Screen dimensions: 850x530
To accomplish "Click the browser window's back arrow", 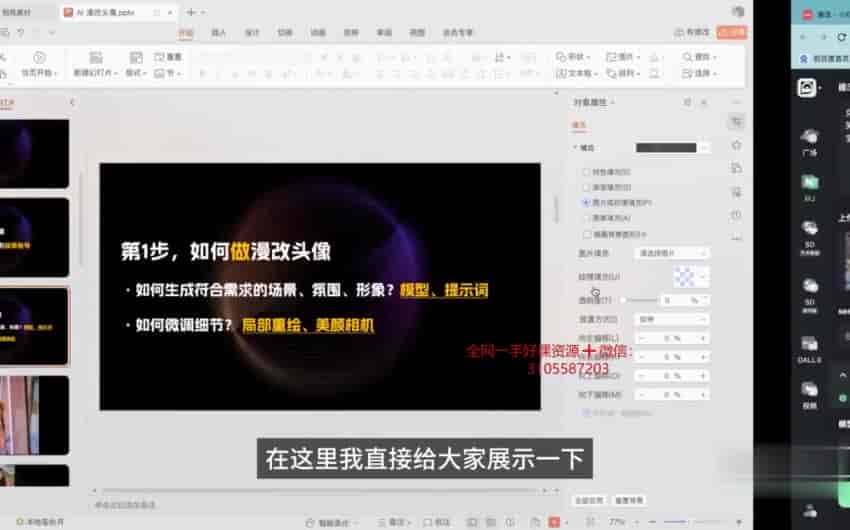I will tap(803, 37).
